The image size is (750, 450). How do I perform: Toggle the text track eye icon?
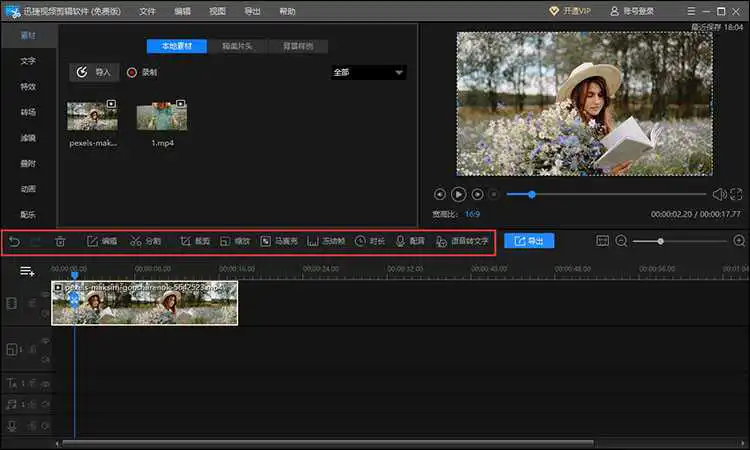point(45,383)
